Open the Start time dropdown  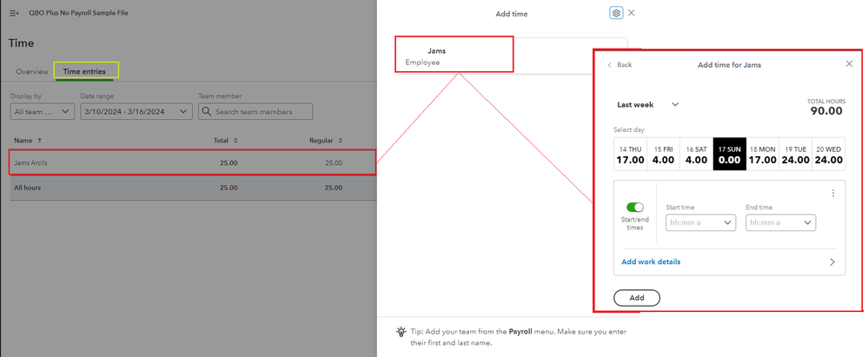[700, 222]
